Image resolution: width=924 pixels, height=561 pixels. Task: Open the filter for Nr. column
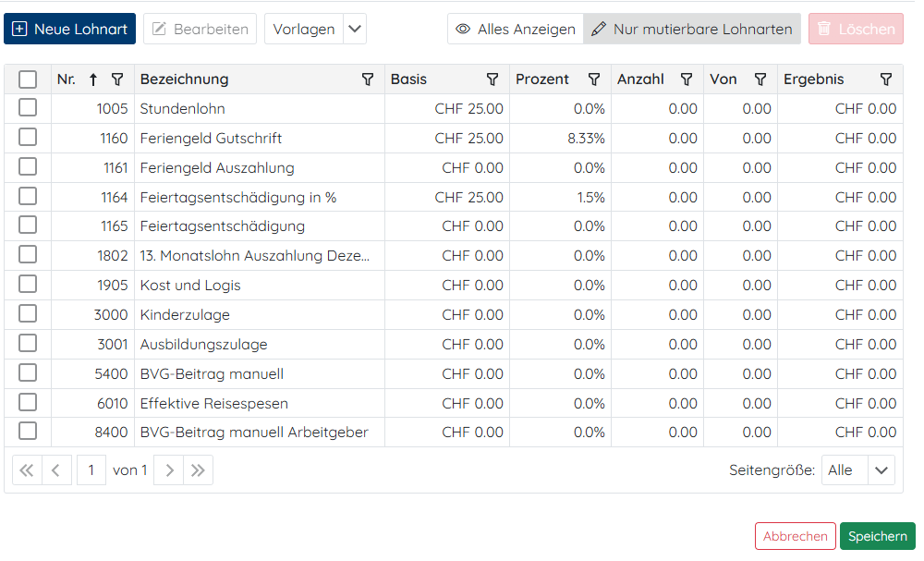click(117, 79)
